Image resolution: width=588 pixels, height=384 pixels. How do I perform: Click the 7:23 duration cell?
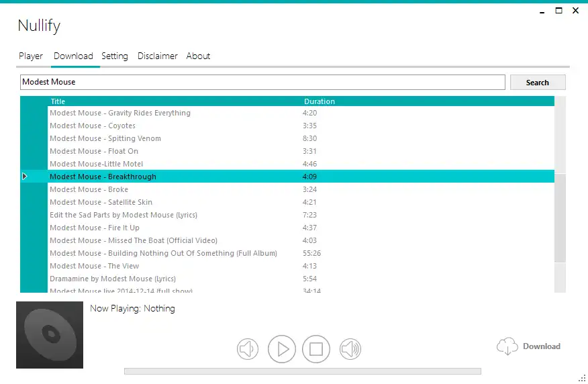[309, 215]
